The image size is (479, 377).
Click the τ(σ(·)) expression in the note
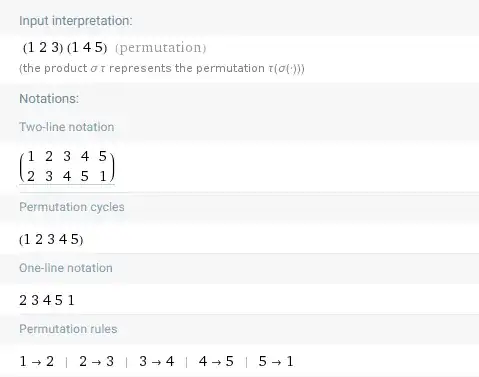(x=286, y=68)
